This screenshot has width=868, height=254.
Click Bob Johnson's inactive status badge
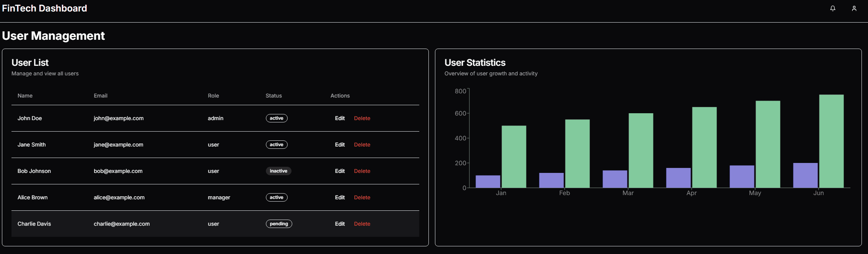(x=278, y=171)
